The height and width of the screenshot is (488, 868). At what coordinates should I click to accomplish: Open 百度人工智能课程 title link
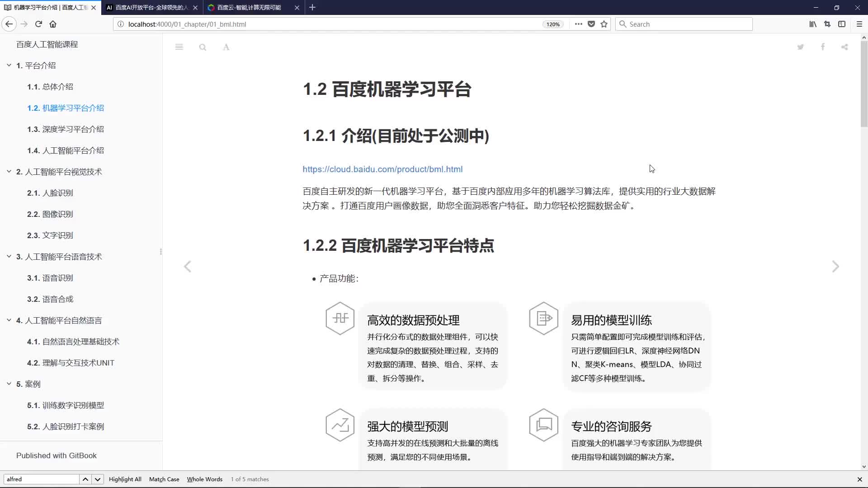pos(47,44)
